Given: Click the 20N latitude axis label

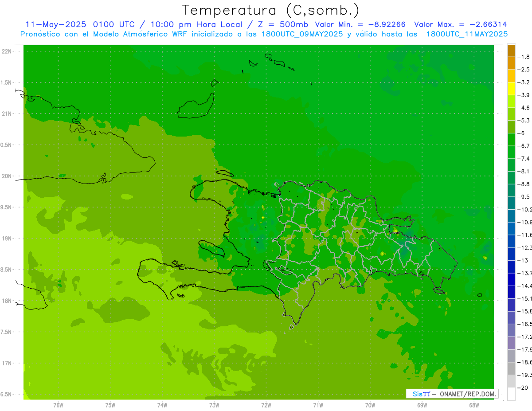Looking at the screenshot, I should (x=8, y=176).
